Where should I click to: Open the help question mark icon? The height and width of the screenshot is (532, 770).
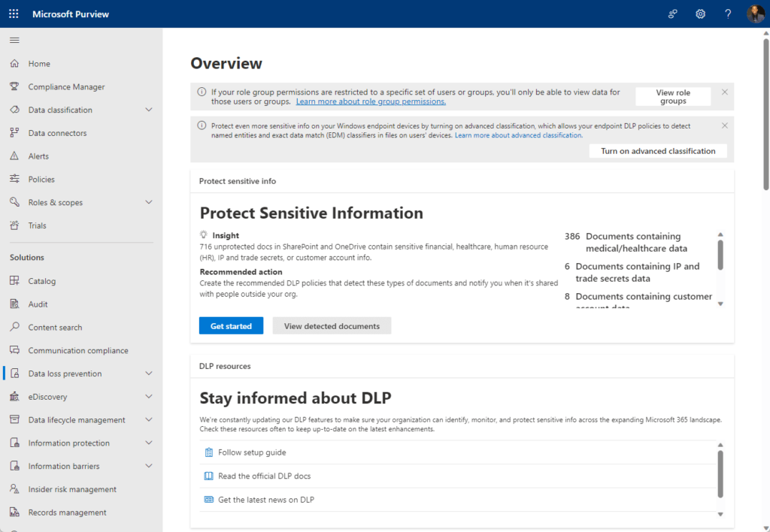728,14
